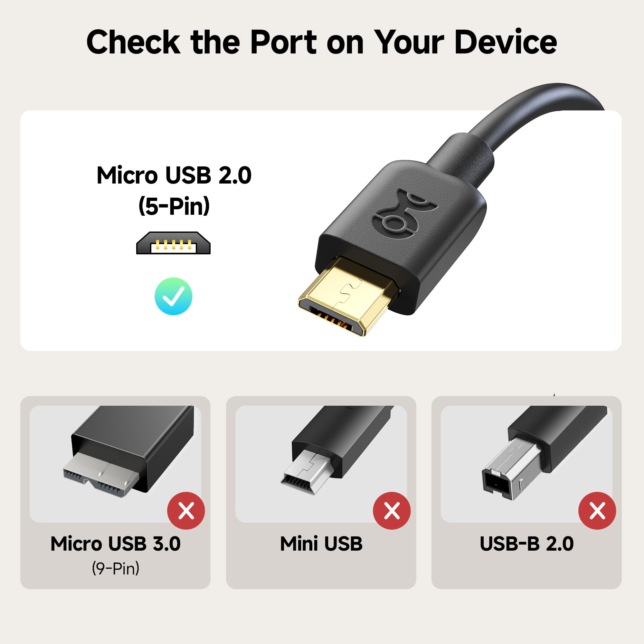
Task: Click the "(5-Pin)" text
Action: pos(174,206)
